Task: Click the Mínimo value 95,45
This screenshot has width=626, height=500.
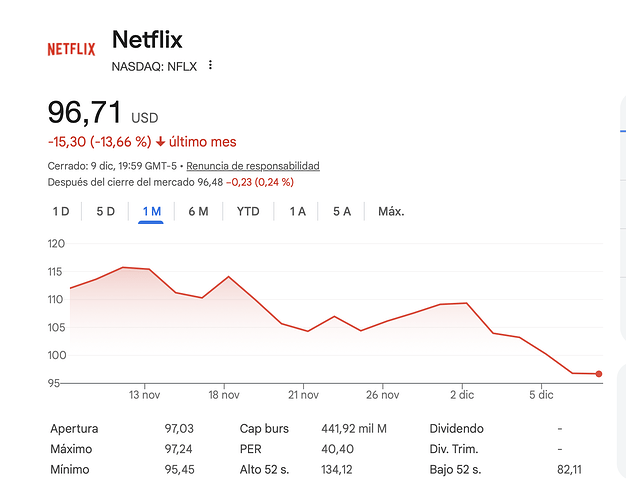Action: pyautogui.click(x=180, y=469)
